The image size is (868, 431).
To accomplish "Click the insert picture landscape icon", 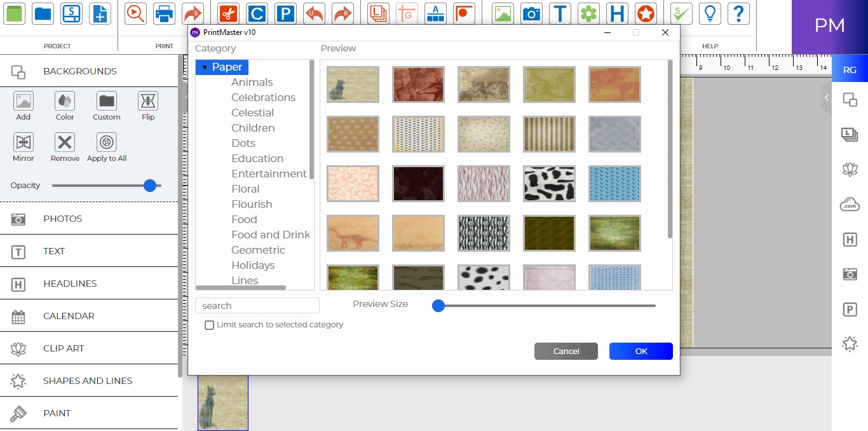I will point(503,13).
